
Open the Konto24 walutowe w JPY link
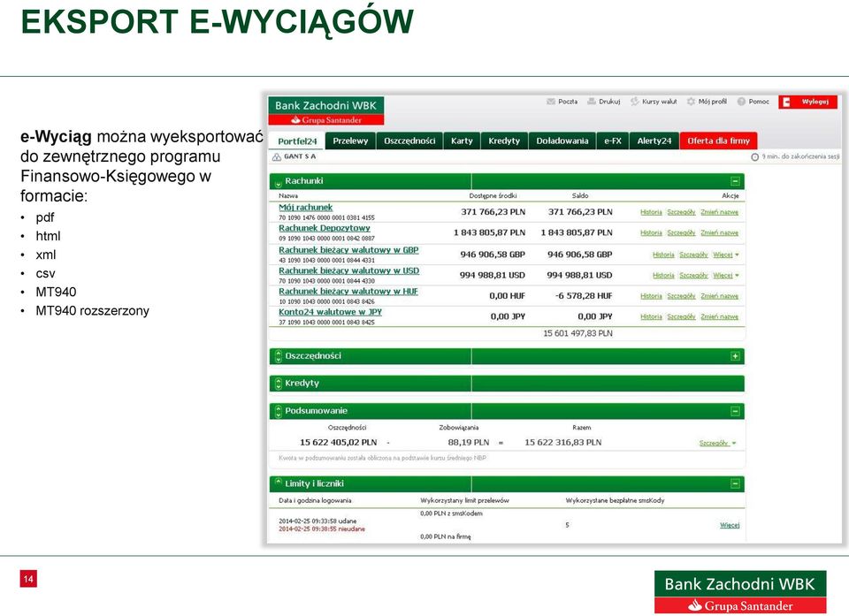click(x=330, y=312)
